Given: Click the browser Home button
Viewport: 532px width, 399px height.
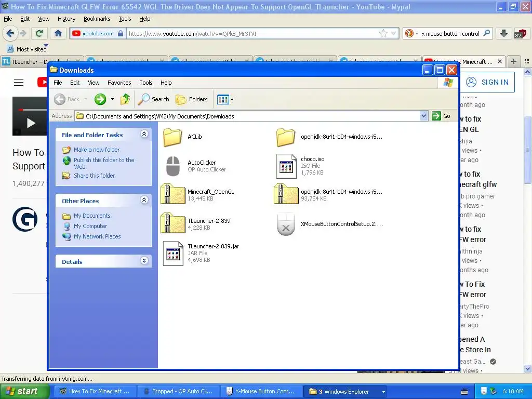Looking at the screenshot, I should point(58,33).
